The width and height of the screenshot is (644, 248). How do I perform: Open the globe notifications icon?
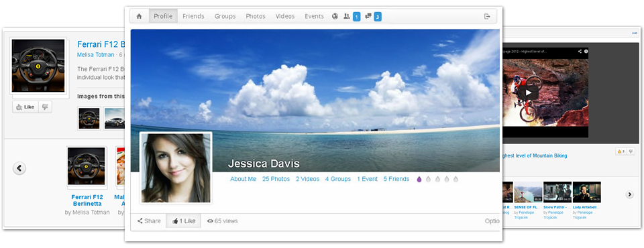click(335, 17)
